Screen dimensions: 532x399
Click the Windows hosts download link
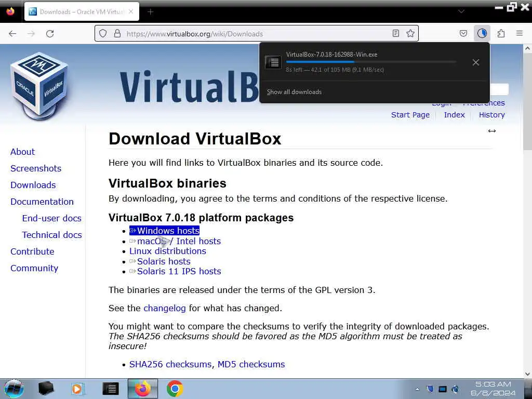[164, 231]
